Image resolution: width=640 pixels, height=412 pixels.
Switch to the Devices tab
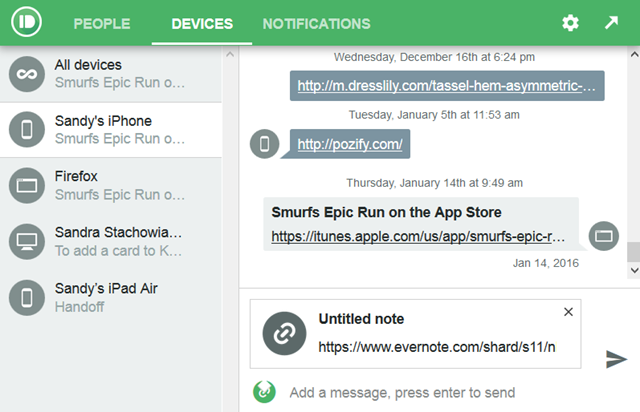pyautogui.click(x=202, y=24)
